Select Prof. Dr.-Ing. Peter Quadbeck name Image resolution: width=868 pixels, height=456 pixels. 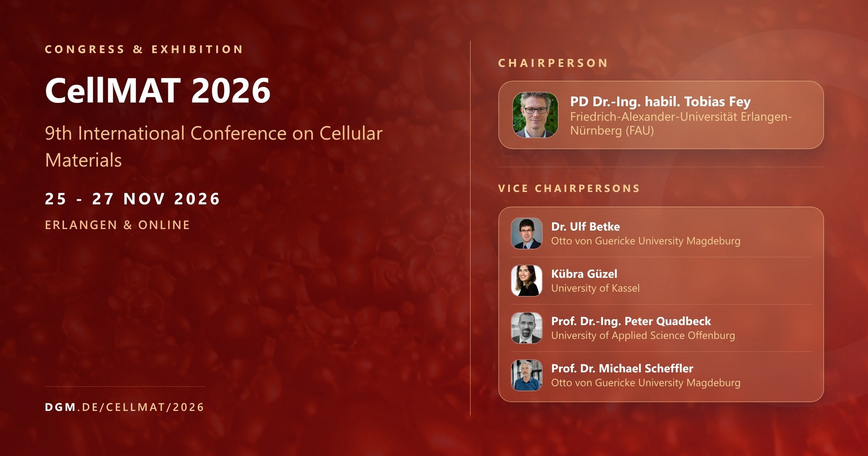pos(631,321)
